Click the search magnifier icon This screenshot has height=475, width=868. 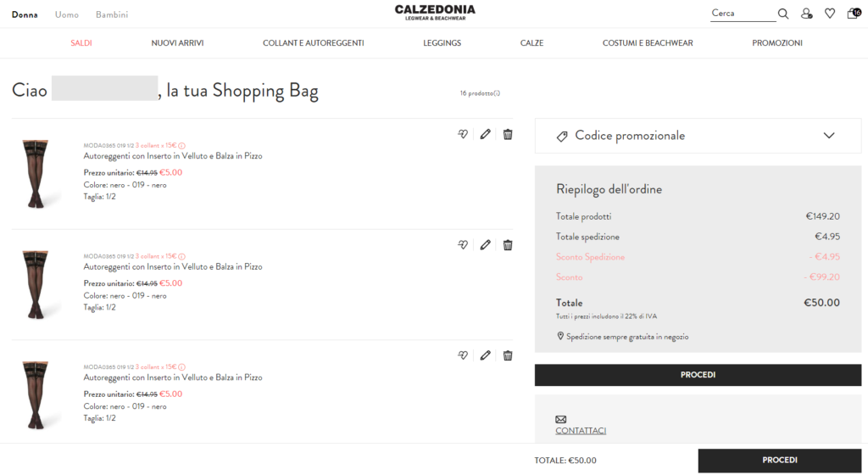(783, 14)
